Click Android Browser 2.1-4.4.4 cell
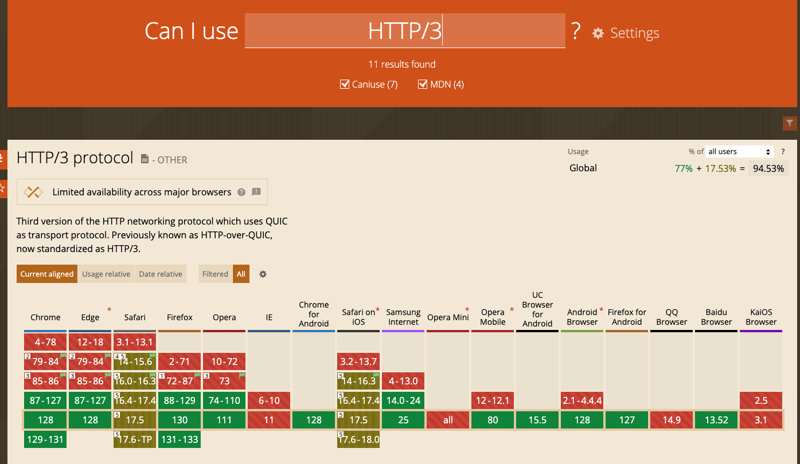800x464 pixels. coord(582,400)
